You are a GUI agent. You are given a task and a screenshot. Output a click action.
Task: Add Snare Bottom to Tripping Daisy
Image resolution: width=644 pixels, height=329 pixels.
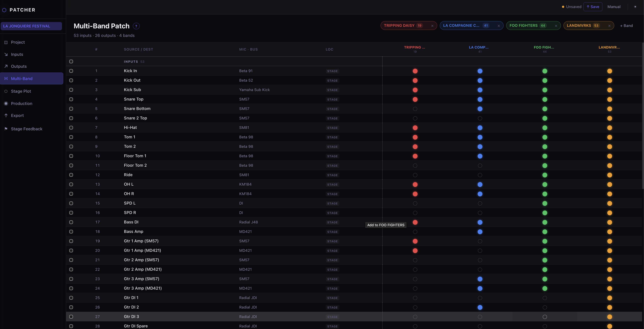pyautogui.click(x=415, y=109)
